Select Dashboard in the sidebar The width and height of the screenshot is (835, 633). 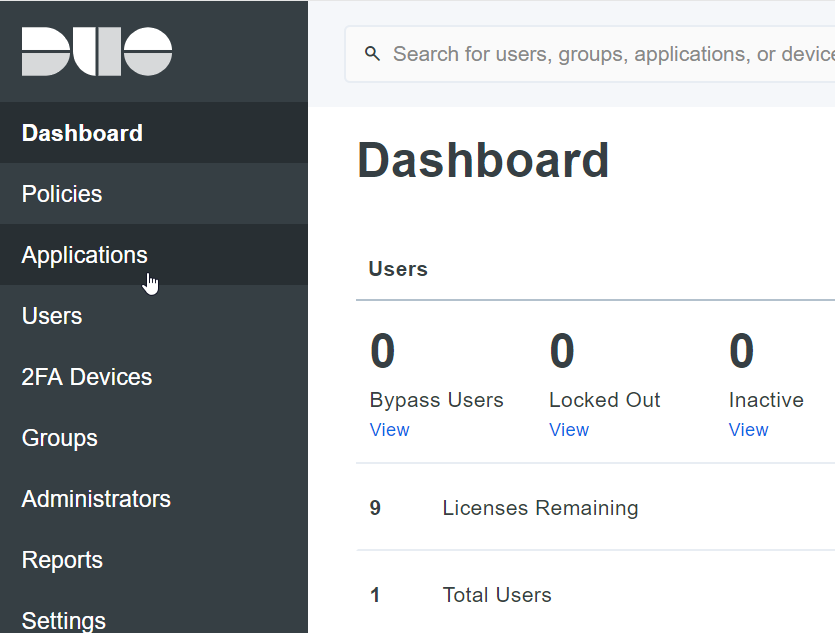pos(82,133)
